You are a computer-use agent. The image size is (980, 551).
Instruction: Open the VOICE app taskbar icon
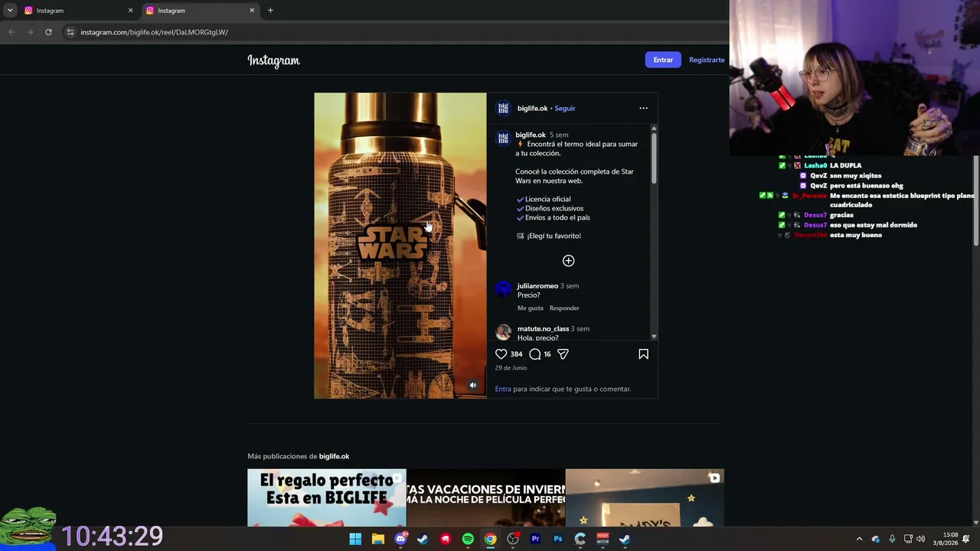click(x=603, y=539)
